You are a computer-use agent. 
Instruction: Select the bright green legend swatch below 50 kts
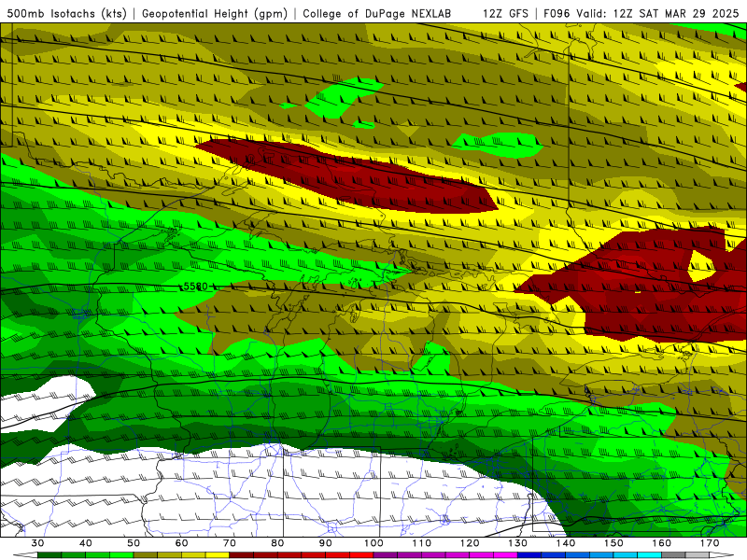pyautogui.click(x=121, y=555)
